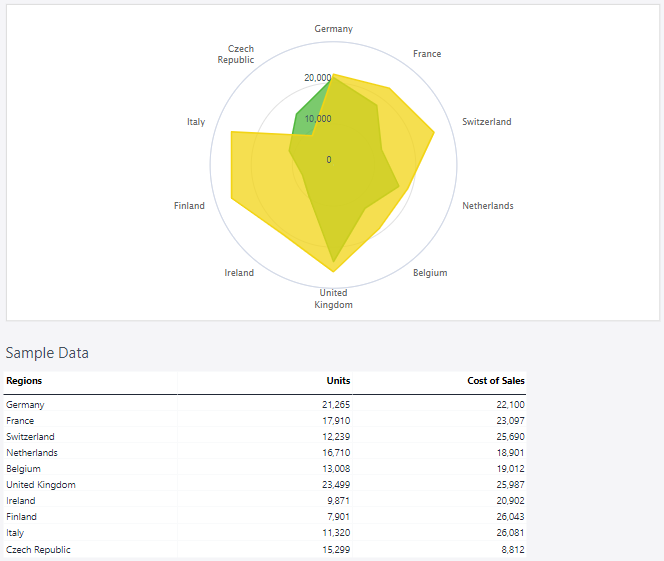Click the Ireland label on radar chart
The width and height of the screenshot is (664, 561).
tap(239, 273)
